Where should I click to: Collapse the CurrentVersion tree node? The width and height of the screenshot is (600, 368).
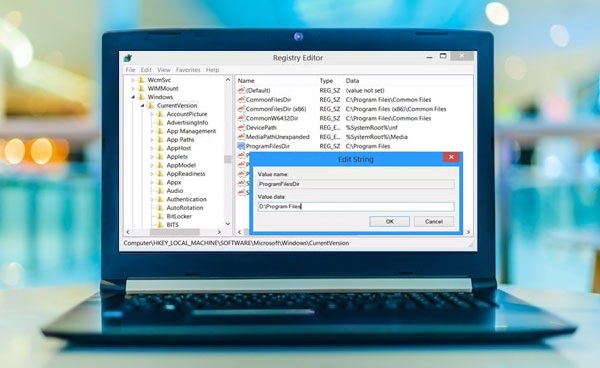(x=142, y=106)
